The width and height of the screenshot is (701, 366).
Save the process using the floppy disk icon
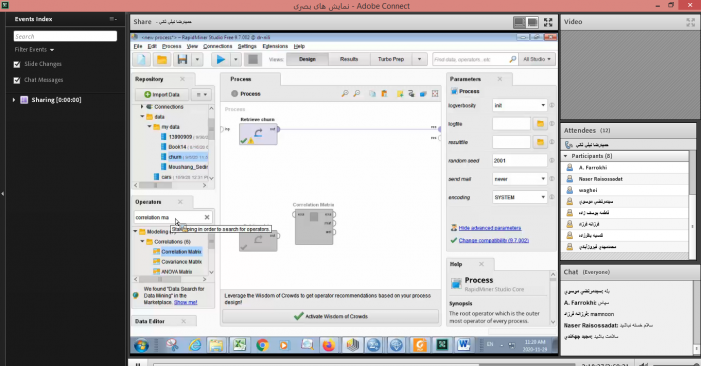182,59
